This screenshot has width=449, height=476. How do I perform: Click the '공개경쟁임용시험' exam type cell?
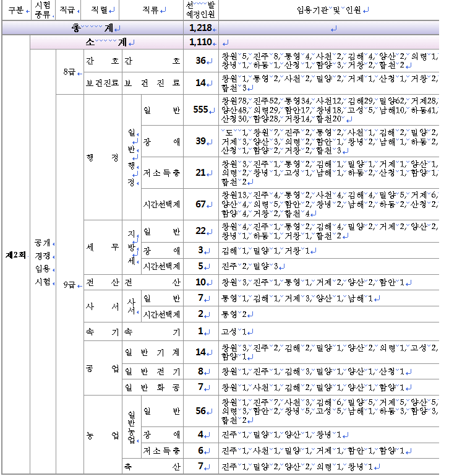tap(43, 262)
